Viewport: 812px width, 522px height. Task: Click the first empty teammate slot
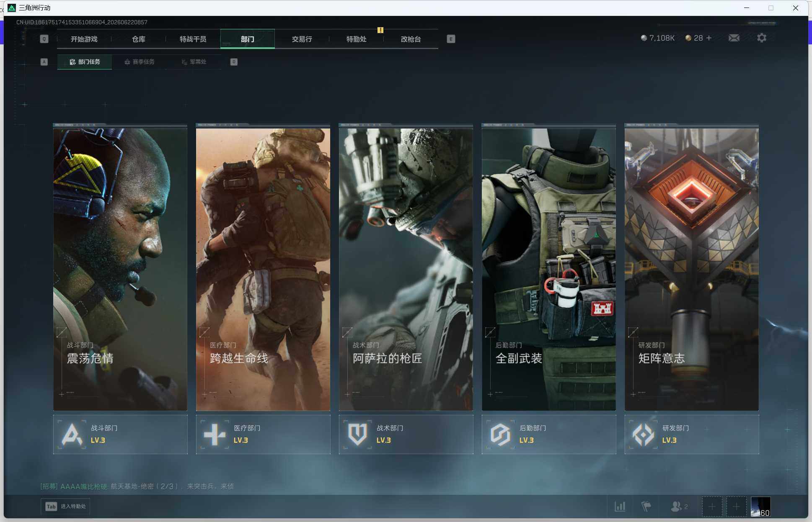(x=712, y=507)
